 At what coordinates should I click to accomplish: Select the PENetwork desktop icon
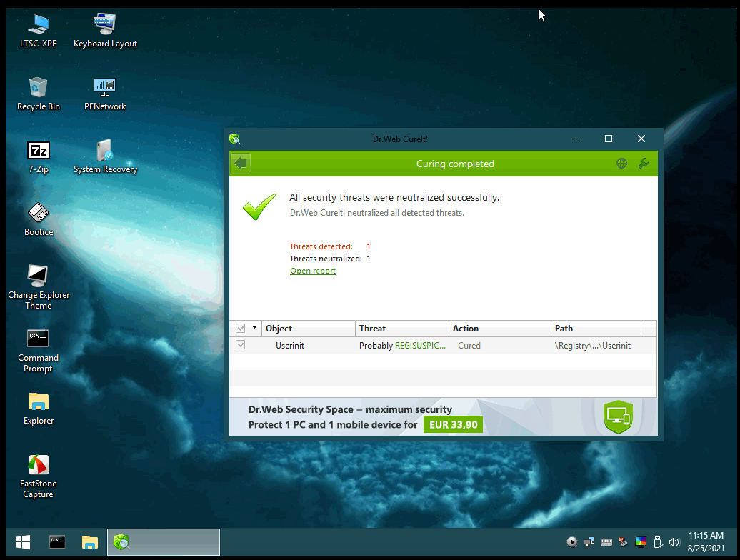(105, 94)
